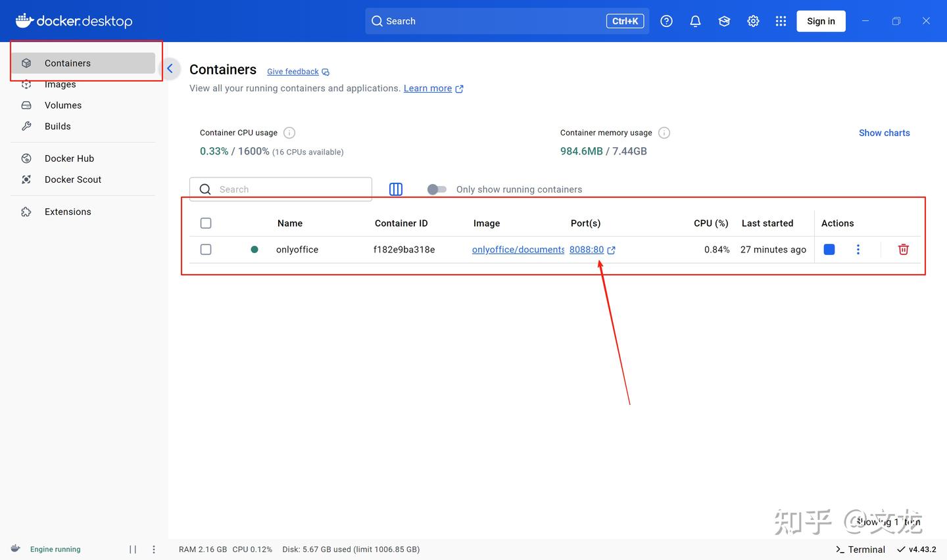Viewport: 947px width, 560px height.
Task: Open the Learning center graduation cap icon
Action: 724,21
